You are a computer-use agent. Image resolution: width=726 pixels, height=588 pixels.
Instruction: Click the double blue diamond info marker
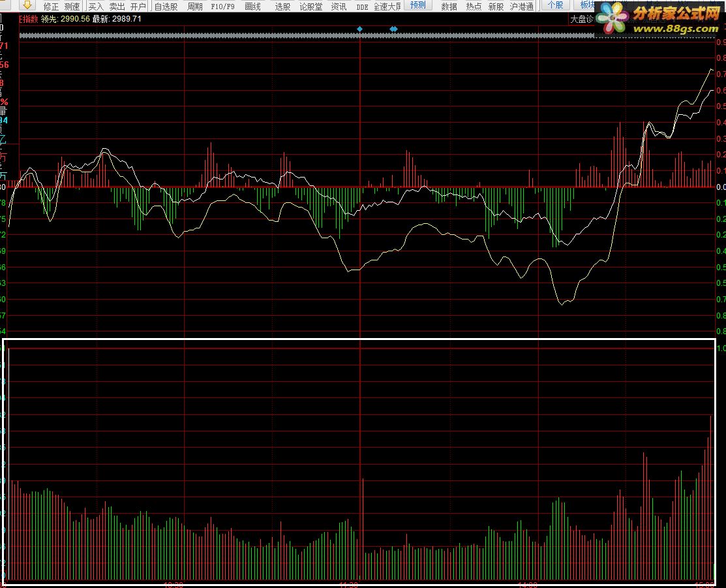(x=393, y=29)
